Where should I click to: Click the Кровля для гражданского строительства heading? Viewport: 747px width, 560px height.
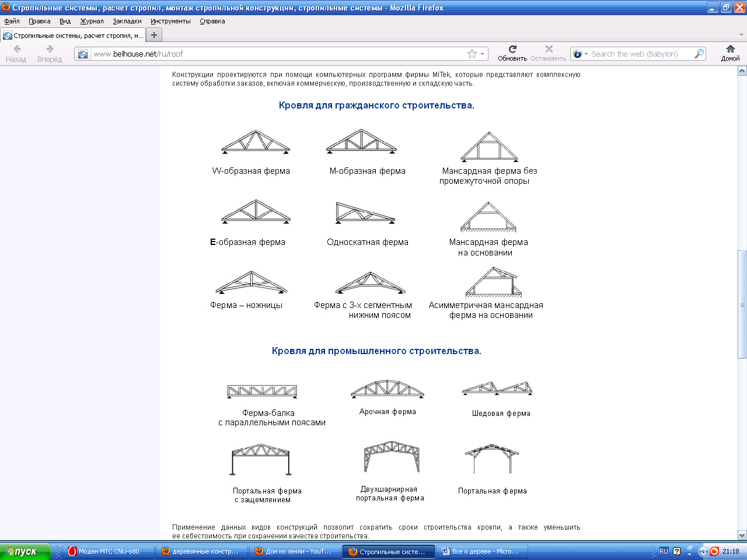376,106
